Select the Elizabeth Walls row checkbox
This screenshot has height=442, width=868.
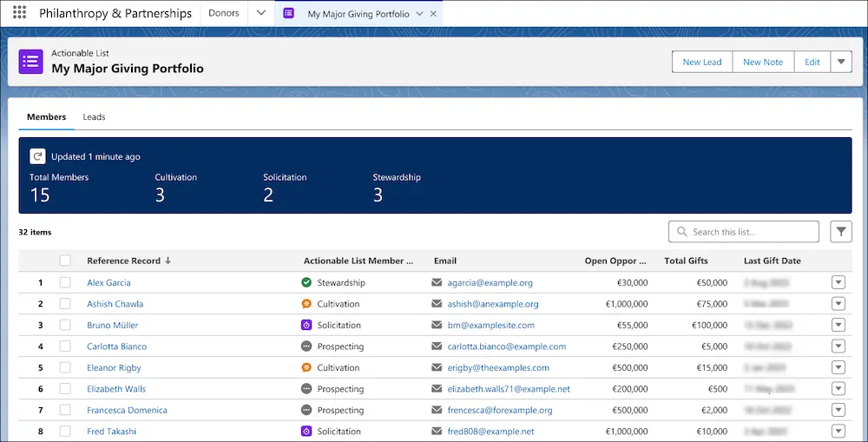click(x=65, y=389)
